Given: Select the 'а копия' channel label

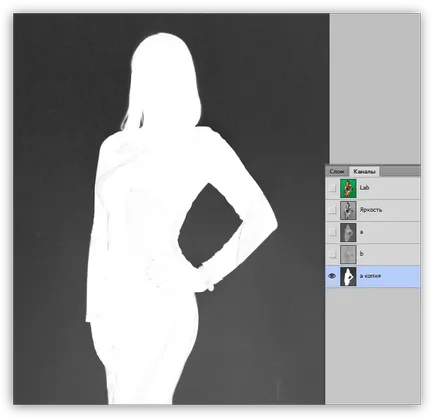Looking at the screenshot, I should [x=370, y=276].
